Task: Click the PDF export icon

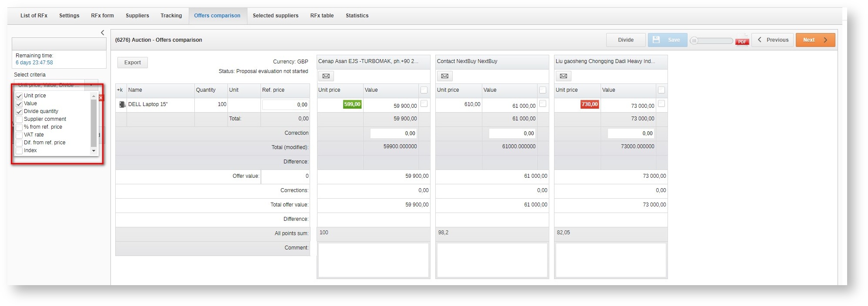Action: (742, 40)
